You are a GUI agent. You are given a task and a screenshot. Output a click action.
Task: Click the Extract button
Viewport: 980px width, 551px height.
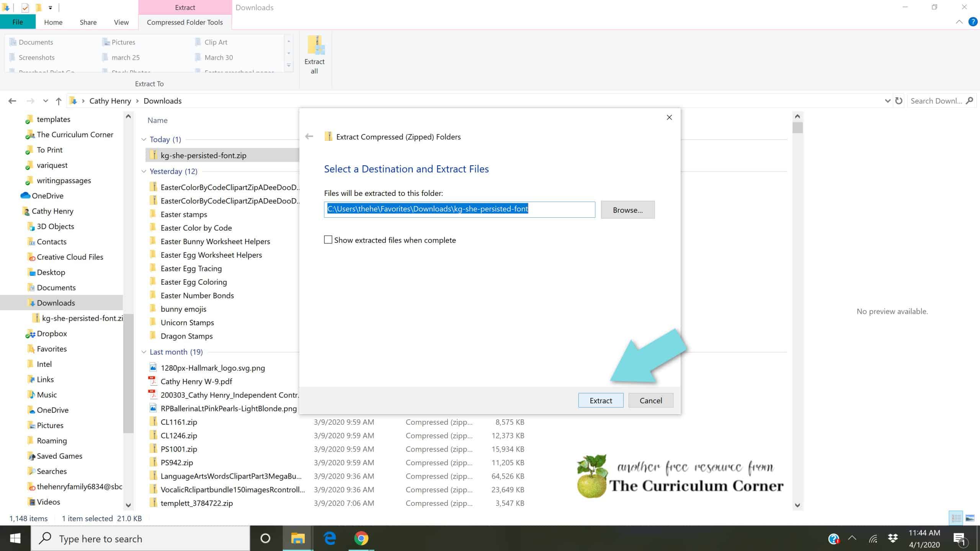pyautogui.click(x=600, y=400)
